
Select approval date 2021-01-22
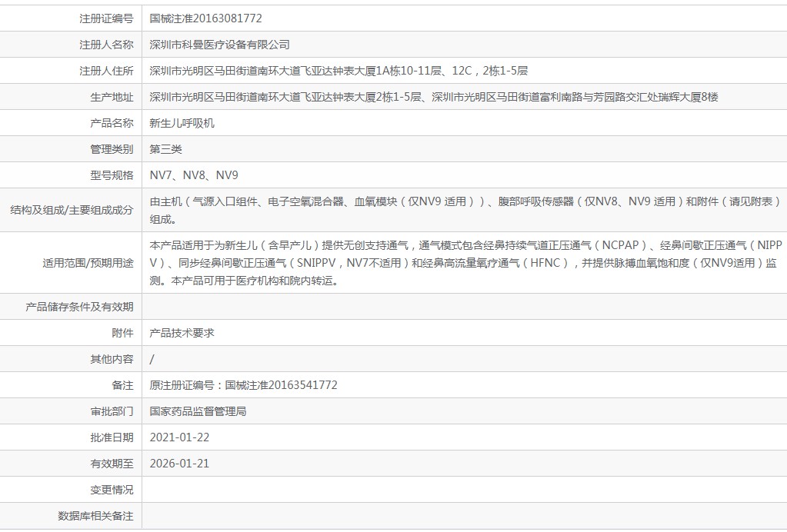click(x=179, y=437)
